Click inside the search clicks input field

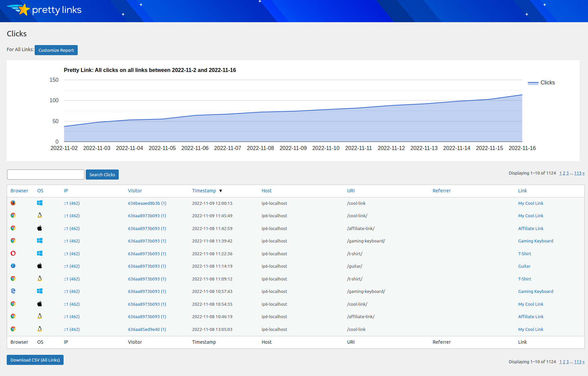click(45, 174)
